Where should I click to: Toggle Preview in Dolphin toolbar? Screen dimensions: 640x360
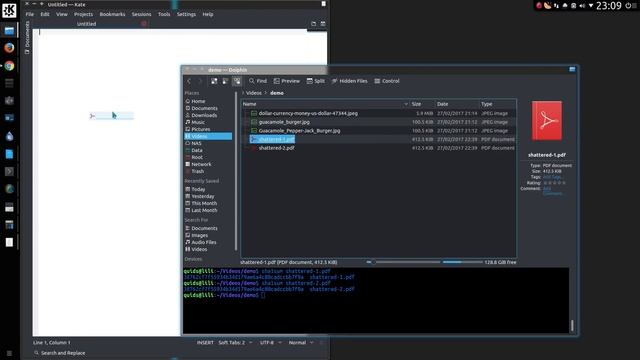click(x=287, y=81)
